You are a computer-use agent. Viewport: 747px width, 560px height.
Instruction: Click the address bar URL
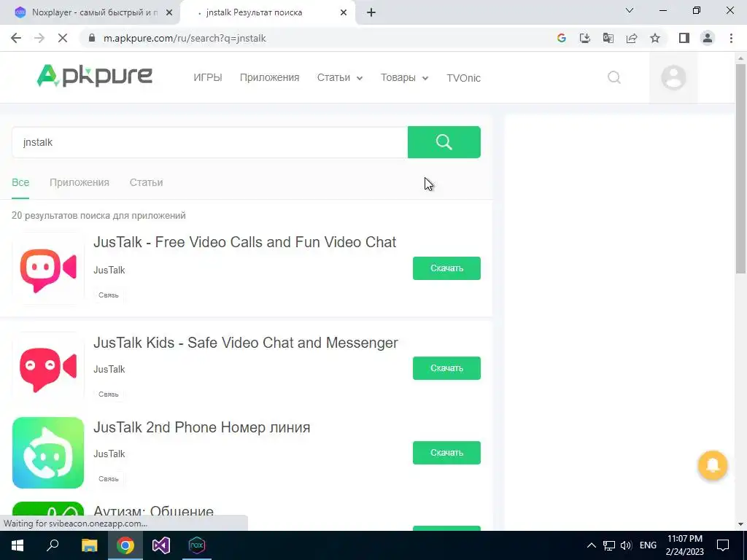[x=185, y=38]
